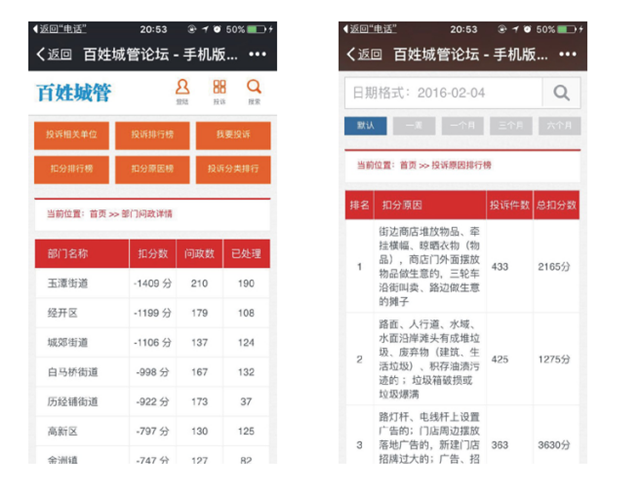
Task: Return to call via 返回"电话" on left status bar
Action: [x=62, y=30]
